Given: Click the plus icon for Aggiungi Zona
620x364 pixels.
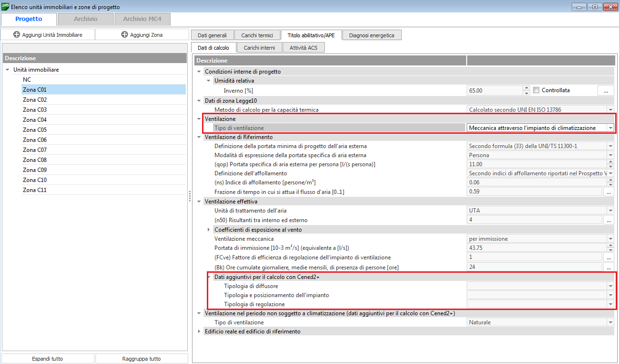Looking at the screenshot, I should 125,35.
